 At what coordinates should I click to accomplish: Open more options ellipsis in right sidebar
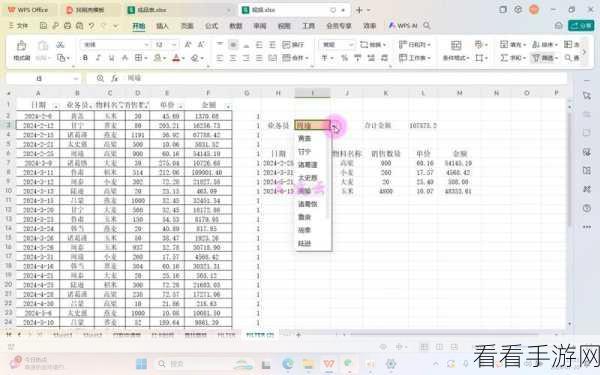coord(587,227)
